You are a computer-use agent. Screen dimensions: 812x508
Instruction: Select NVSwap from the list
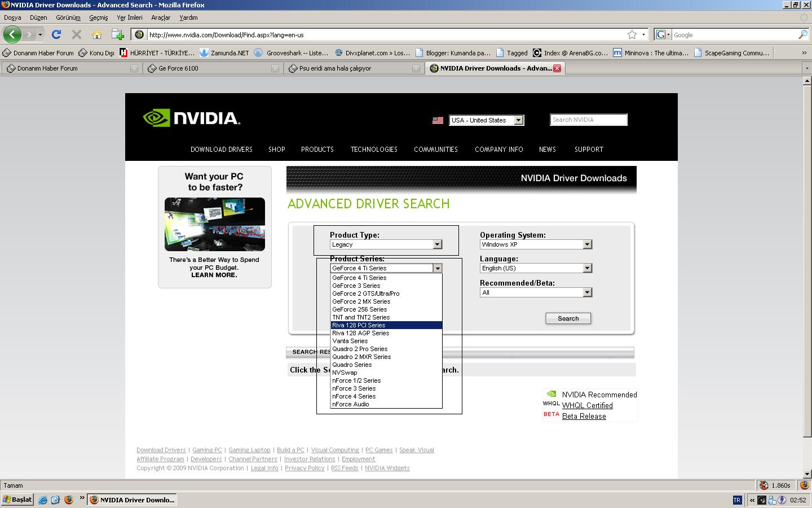[x=386, y=373]
